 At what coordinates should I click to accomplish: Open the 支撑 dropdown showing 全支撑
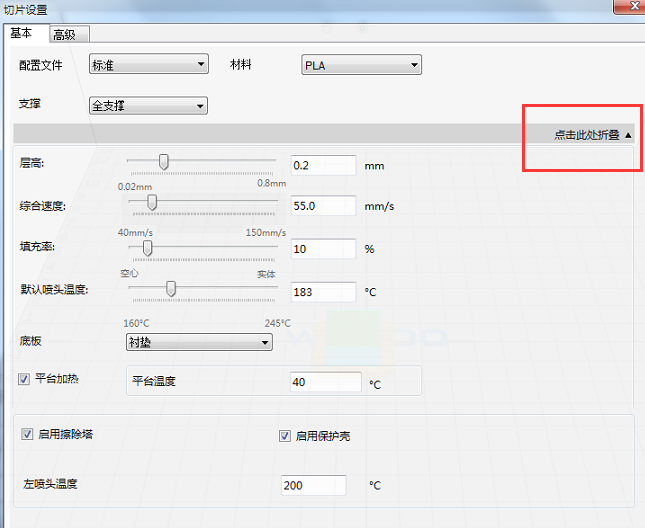(148, 105)
